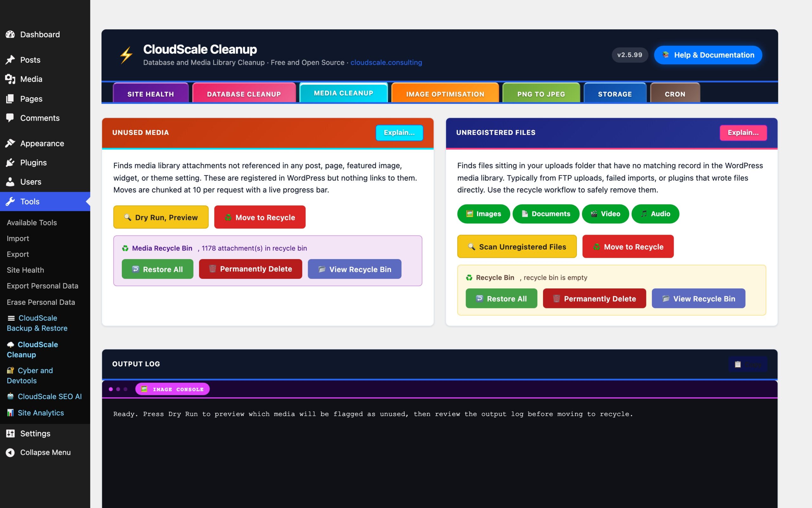The width and height of the screenshot is (812, 508).
Task: Click Restore All in the empty Recycle Bin
Action: point(501,298)
